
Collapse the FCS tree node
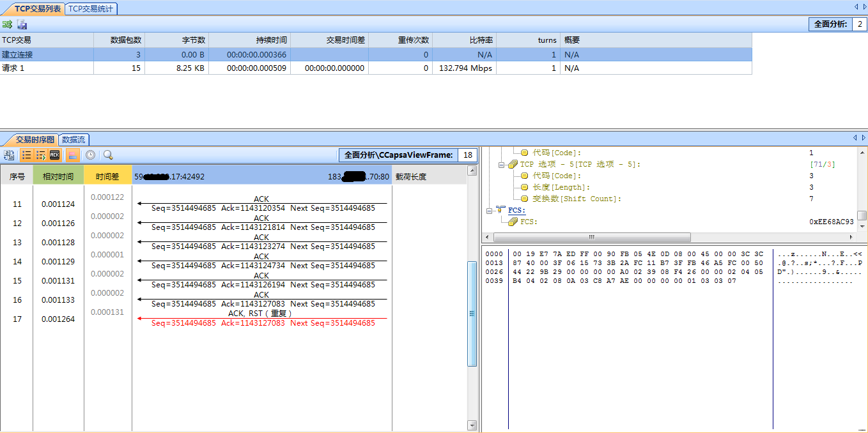tap(490, 210)
